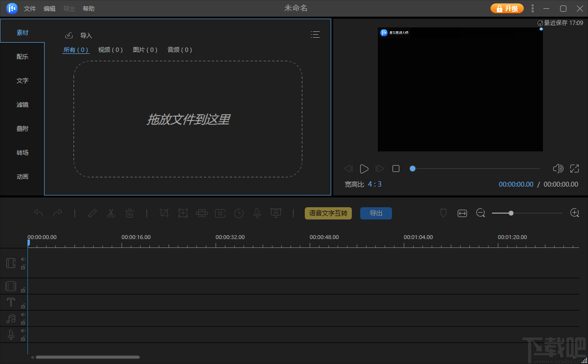Change the aspect ratio value 4 : 3
The height and width of the screenshot is (364, 588).
pos(375,184)
